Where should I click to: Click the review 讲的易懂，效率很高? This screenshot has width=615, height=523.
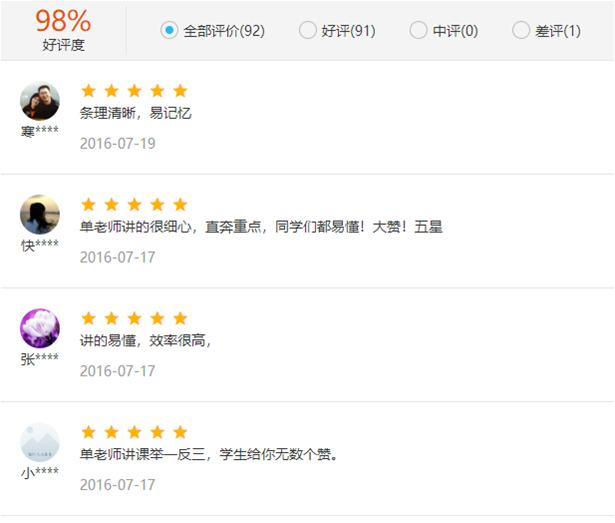point(145,340)
